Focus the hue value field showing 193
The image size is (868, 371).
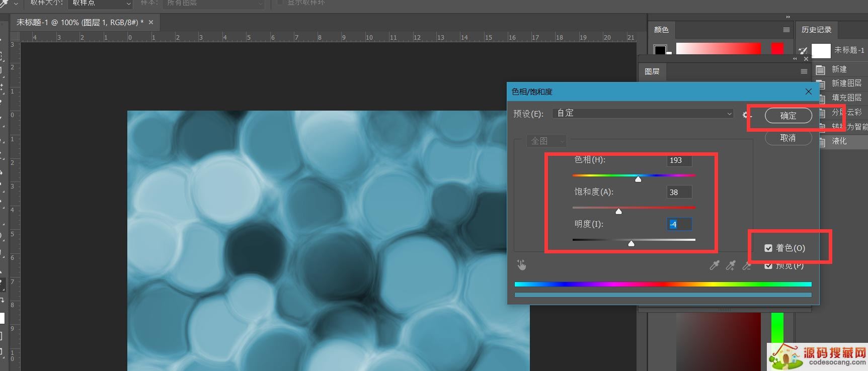679,160
